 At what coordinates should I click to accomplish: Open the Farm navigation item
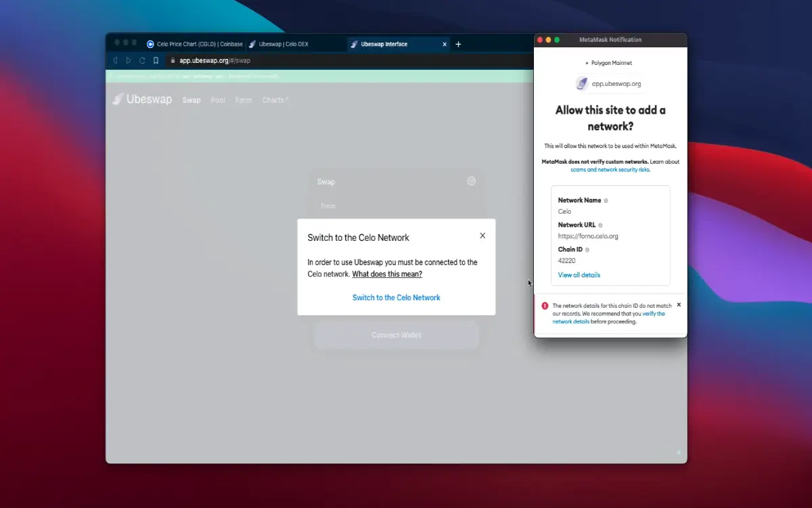pyautogui.click(x=244, y=100)
